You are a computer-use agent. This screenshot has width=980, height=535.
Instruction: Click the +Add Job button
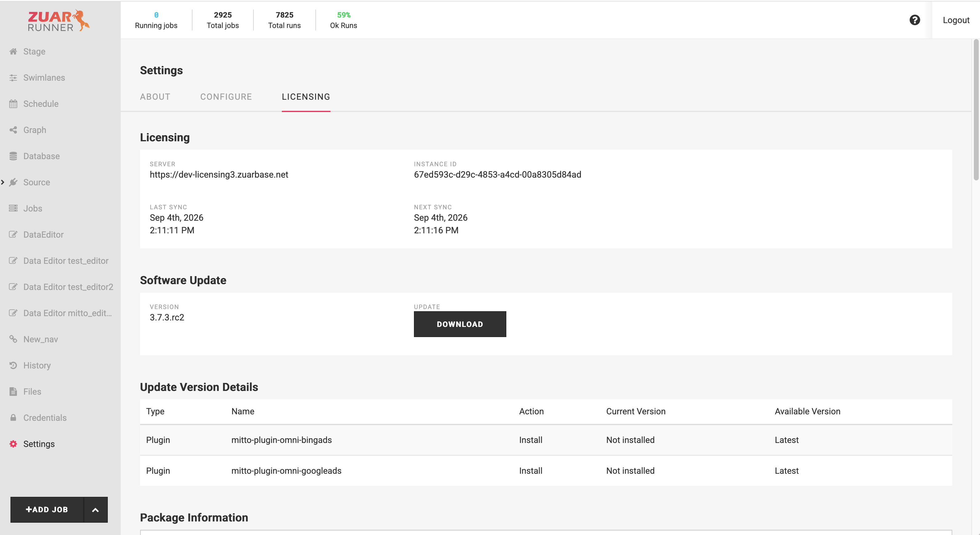[47, 510]
